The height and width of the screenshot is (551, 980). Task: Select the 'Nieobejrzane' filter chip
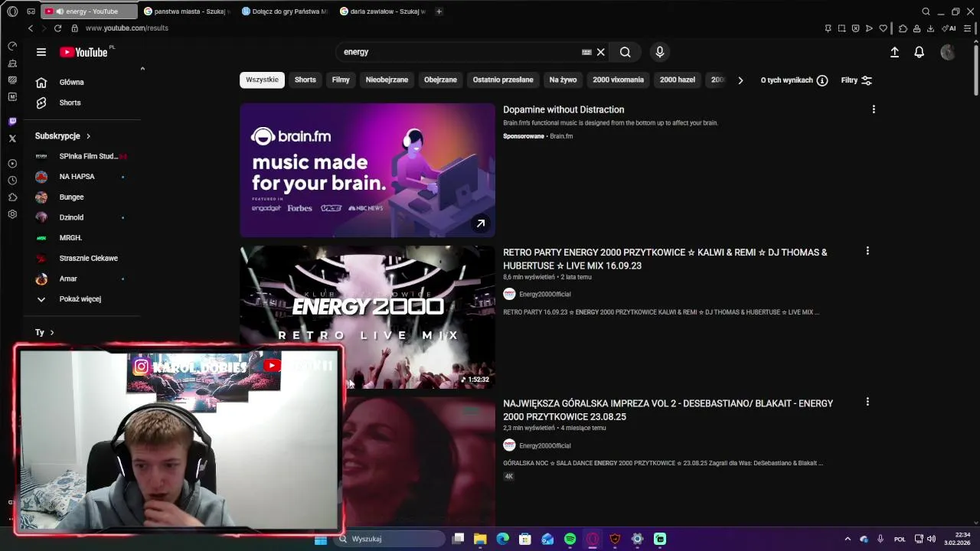click(x=387, y=80)
